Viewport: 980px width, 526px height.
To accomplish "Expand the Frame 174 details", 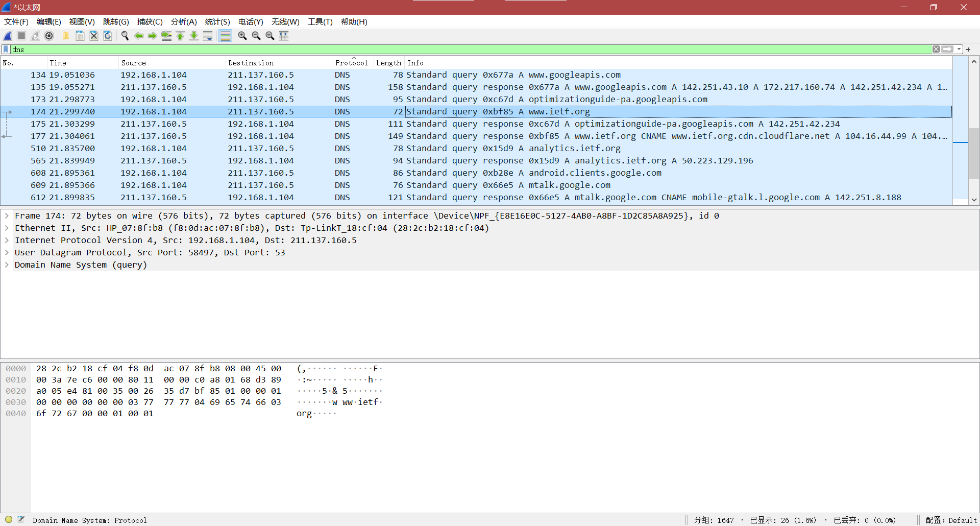I will tap(7, 216).
